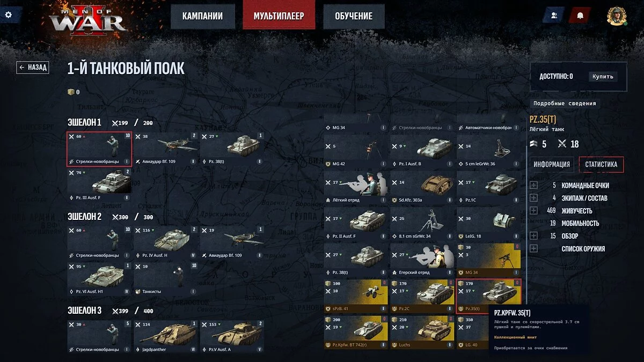Choose the Luchs collectible tank card
644x362 pixels.
(422, 332)
